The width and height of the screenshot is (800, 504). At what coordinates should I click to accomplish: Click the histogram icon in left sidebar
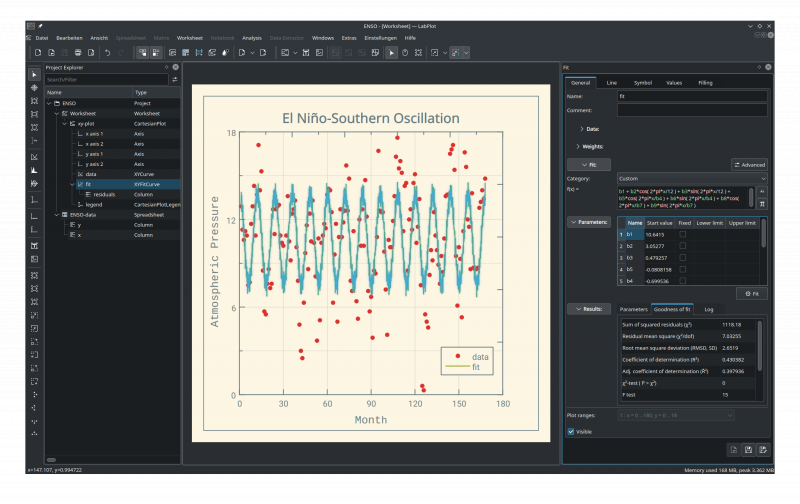click(34, 170)
